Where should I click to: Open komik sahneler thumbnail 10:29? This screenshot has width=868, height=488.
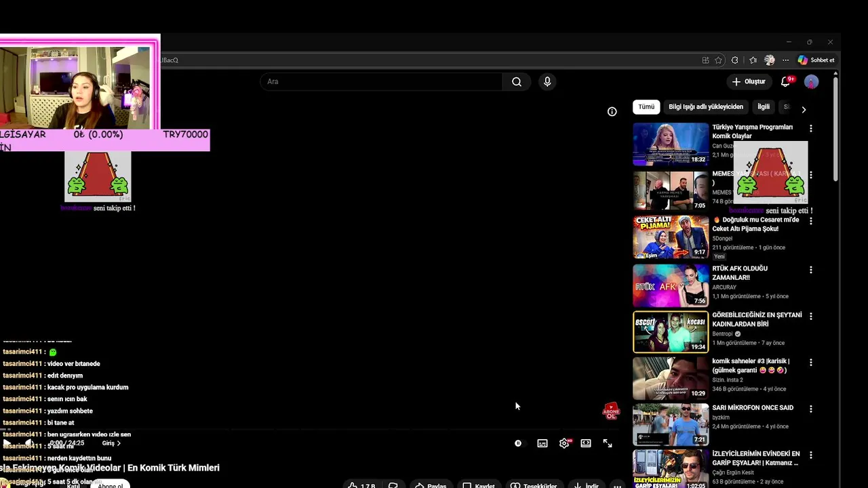click(x=671, y=378)
